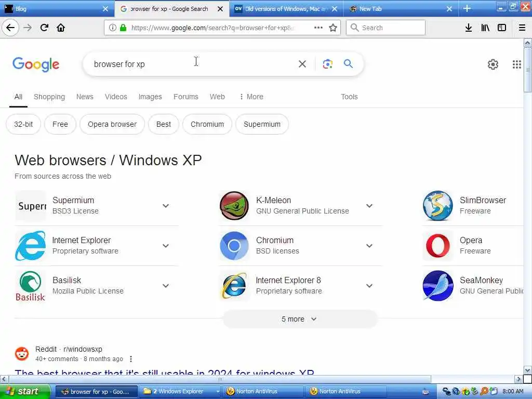Screen dimensions: 532x399
Task: Search by image with the camera lens icon
Action: [x=327, y=64]
